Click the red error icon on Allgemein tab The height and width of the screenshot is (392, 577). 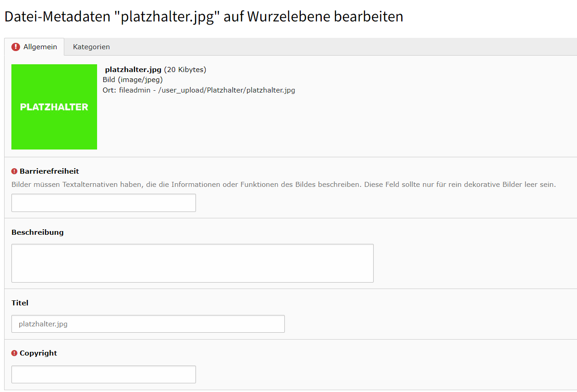click(x=16, y=47)
